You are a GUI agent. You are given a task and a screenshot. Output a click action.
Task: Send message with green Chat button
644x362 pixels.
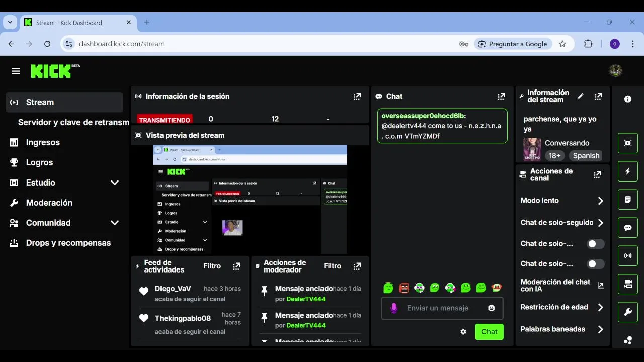[x=489, y=332]
